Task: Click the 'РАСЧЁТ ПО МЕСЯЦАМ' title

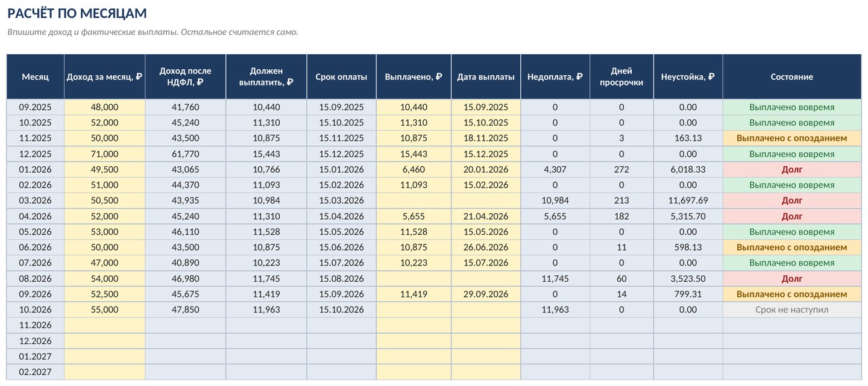Action: [x=77, y=13]
